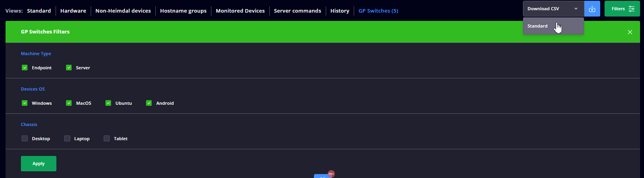Image resolution: width=644 pixels, height=178 pixels.
Task: Go to the Server commands view
Action: click(297, 11)
